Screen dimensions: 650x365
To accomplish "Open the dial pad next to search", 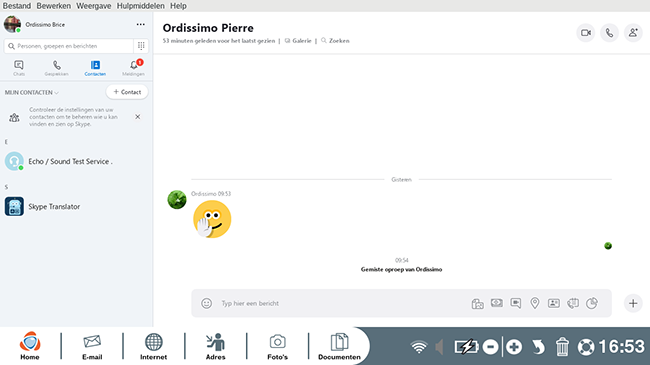I will tap(141, 46).
